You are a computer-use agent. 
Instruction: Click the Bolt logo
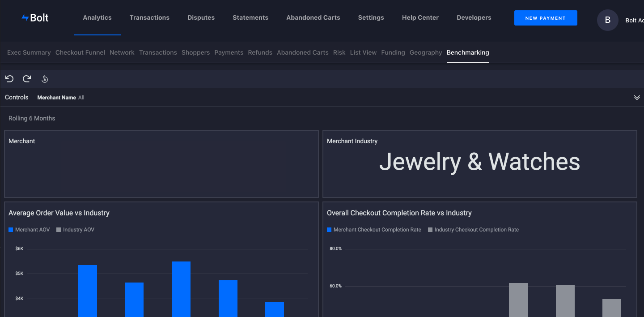coord(35,18)
